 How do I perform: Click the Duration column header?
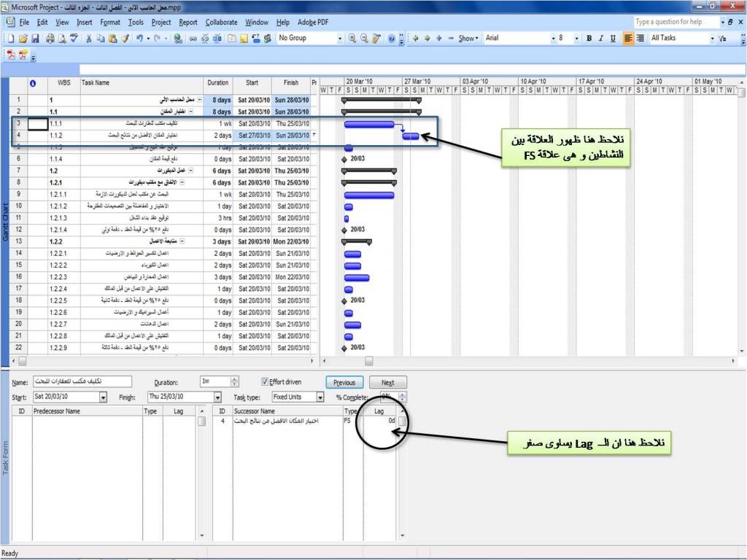[x=217, y=83]
